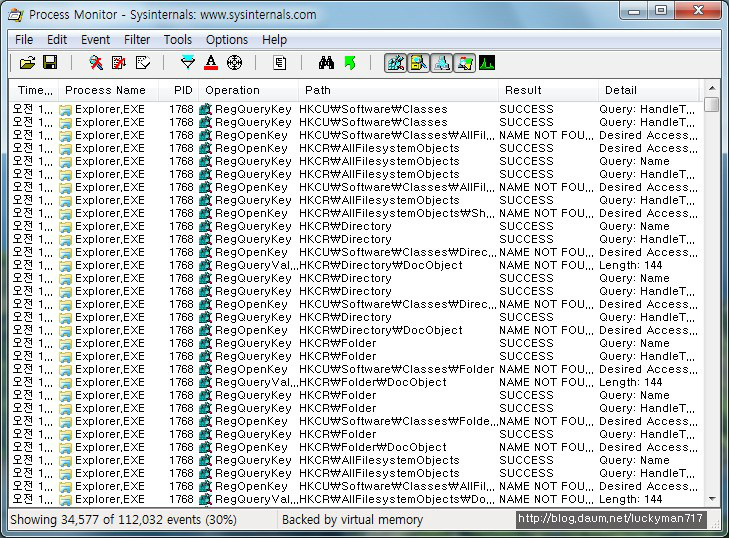Image resolution: width=729 pixels, height=538 pixels.
Task: Click the vertical scrollbar down arrow
Action: 711,499
